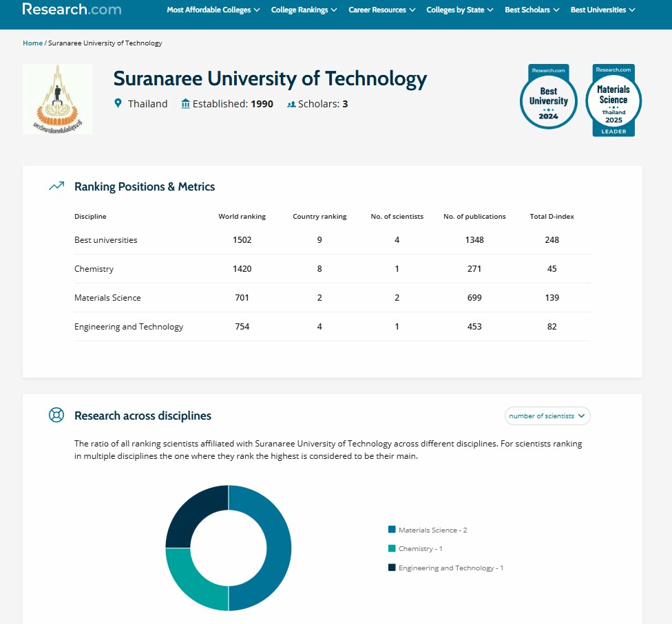
Task: Click the 'Best universities' discipline row label
Action: [x=106, y=240]
